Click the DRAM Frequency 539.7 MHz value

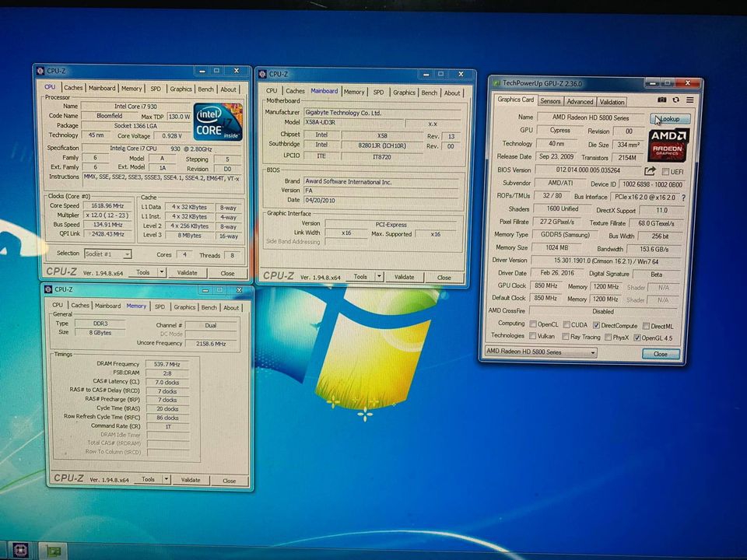coord(167,364)
